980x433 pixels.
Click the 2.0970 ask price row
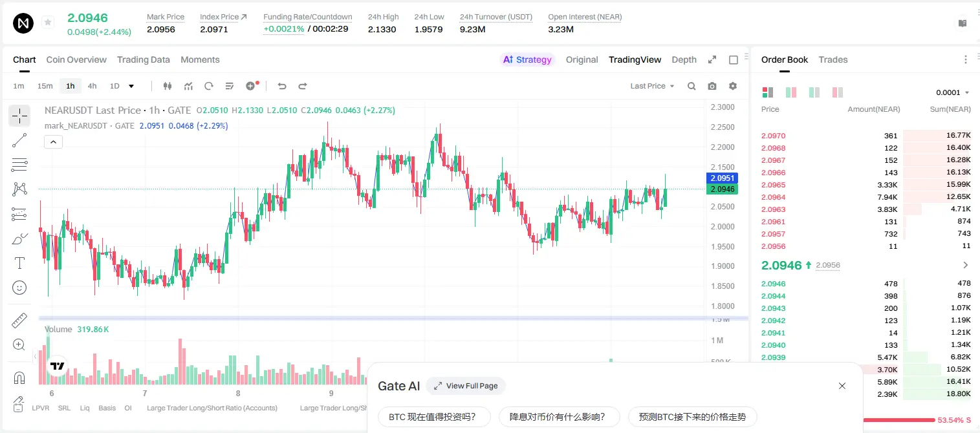[x=866, y=136]
